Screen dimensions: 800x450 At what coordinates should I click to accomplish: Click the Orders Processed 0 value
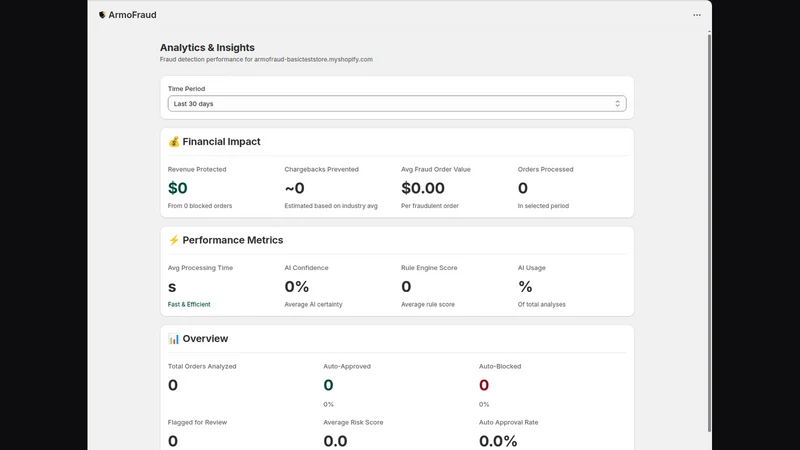(522, 188)
